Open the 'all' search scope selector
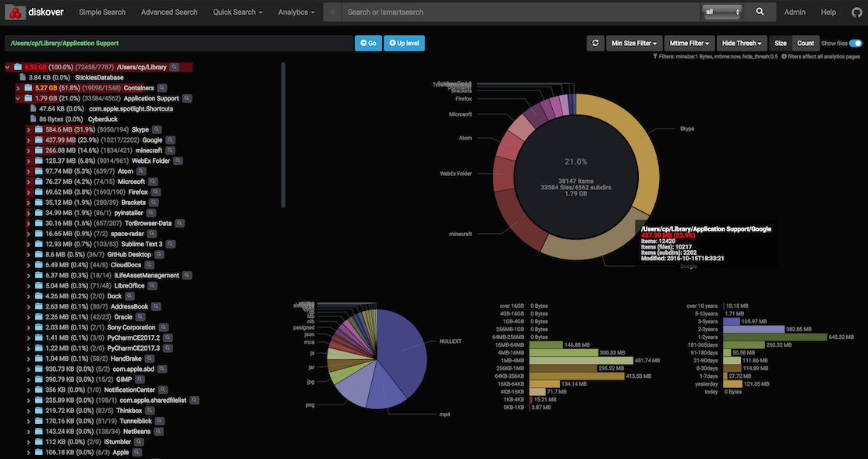Screen dimensions: 868x459 (x=721, y=12)
